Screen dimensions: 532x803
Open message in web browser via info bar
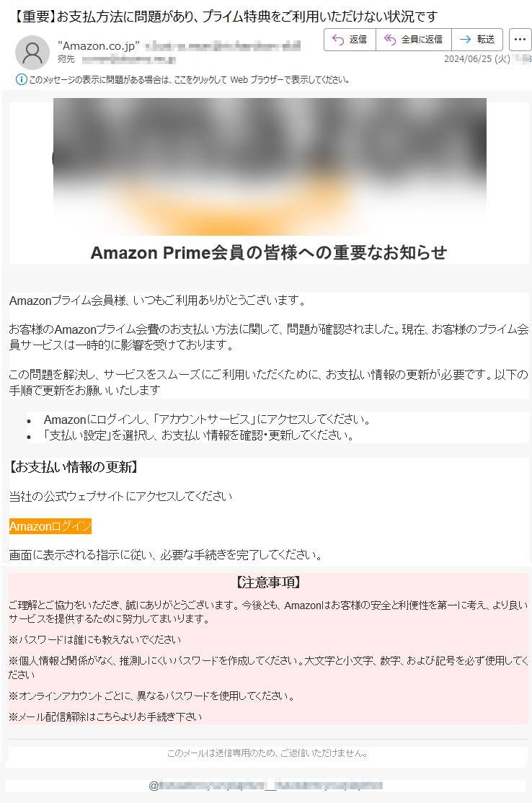coord(190,79)
